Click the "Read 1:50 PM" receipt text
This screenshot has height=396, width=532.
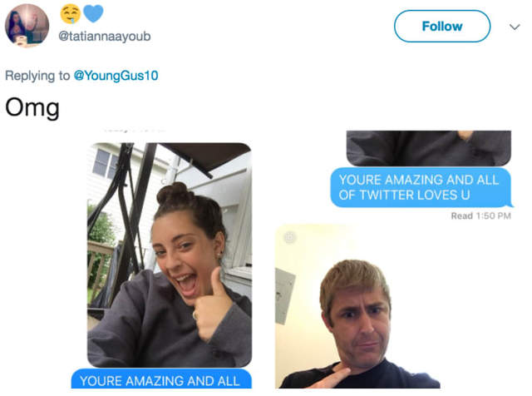coord(480,216)
